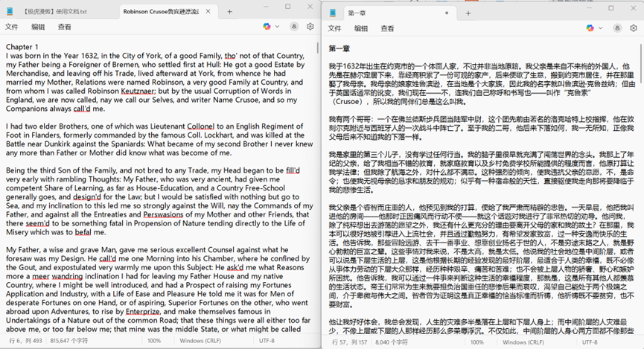Screen dimensions: 644x349
Task: Open 编辑 menu in left window
Action: [x=38, y=27]
